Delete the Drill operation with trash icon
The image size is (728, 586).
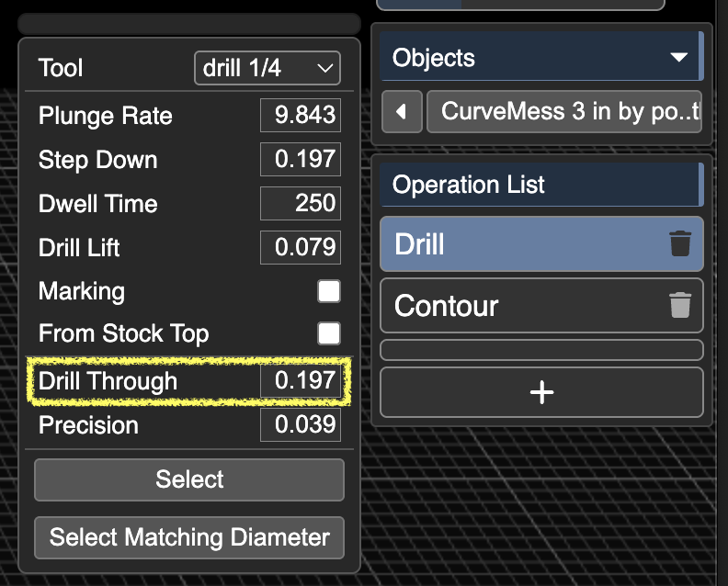679,244
